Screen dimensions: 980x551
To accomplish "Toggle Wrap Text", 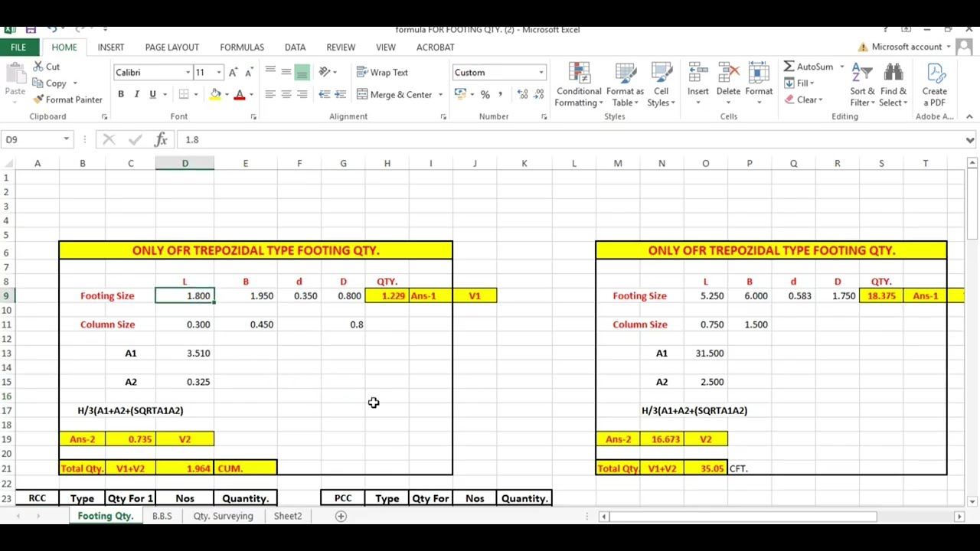I will click(x=382, y=72).
